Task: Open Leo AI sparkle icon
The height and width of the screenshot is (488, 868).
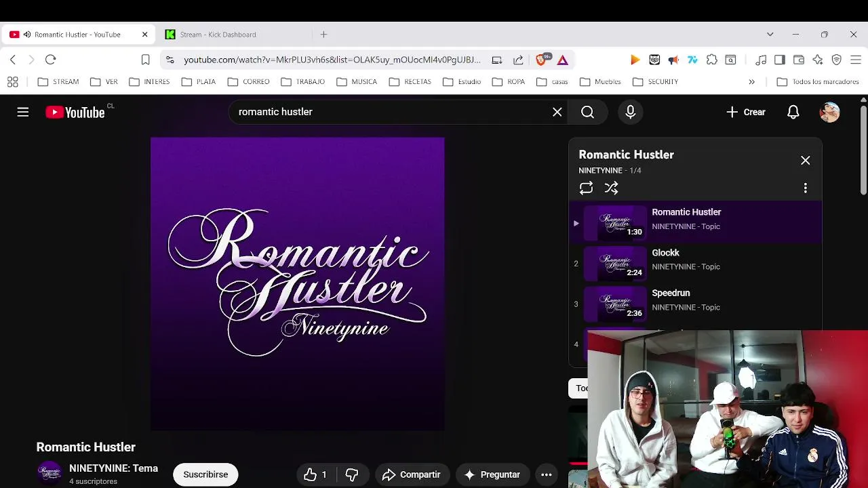Action: point(818,60)
